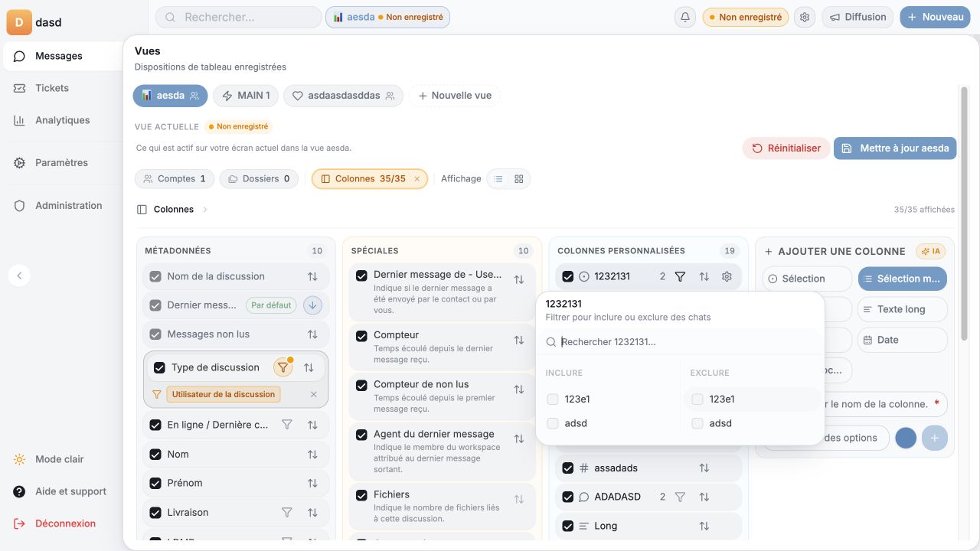Click Mettre à jour aesda button
The image size is (980, 551).
pos(895,148)
